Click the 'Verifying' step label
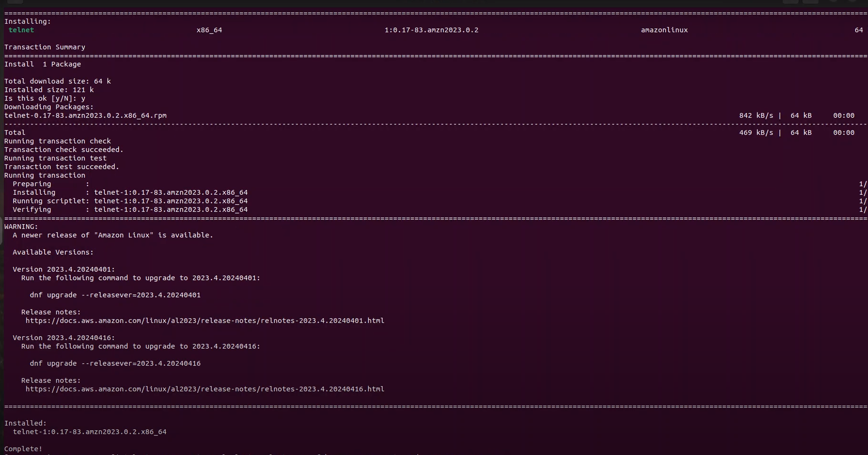868x455 pixels. [x=32, y=209]
